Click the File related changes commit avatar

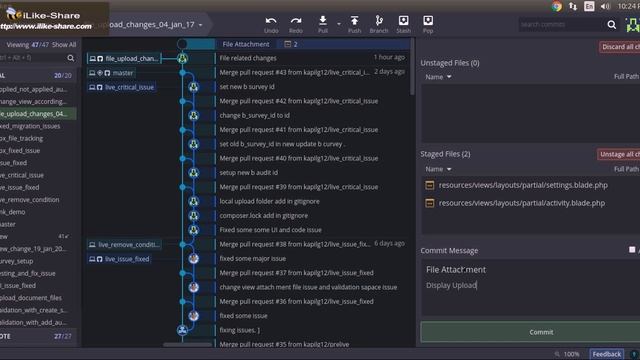pos(182,58)
